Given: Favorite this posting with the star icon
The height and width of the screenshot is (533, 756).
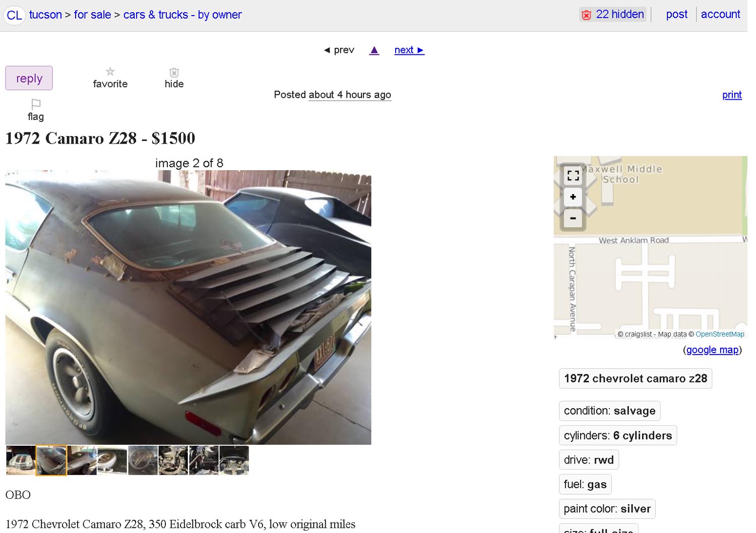Looking at the screenshot, I should [110, 72].
